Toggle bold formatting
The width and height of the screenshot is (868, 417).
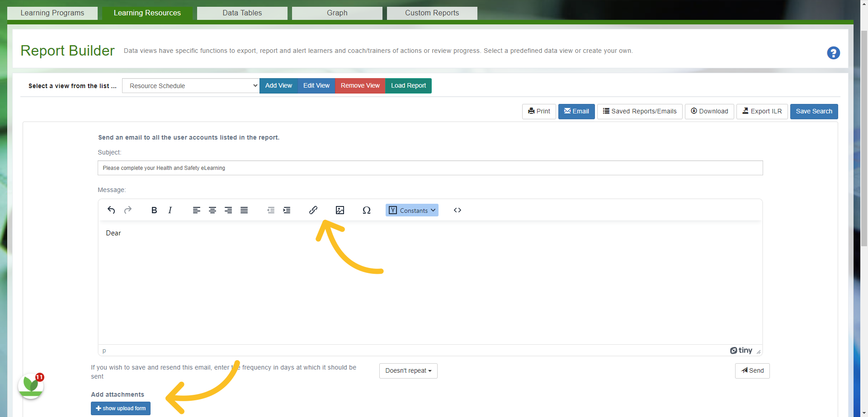[154, 210]
